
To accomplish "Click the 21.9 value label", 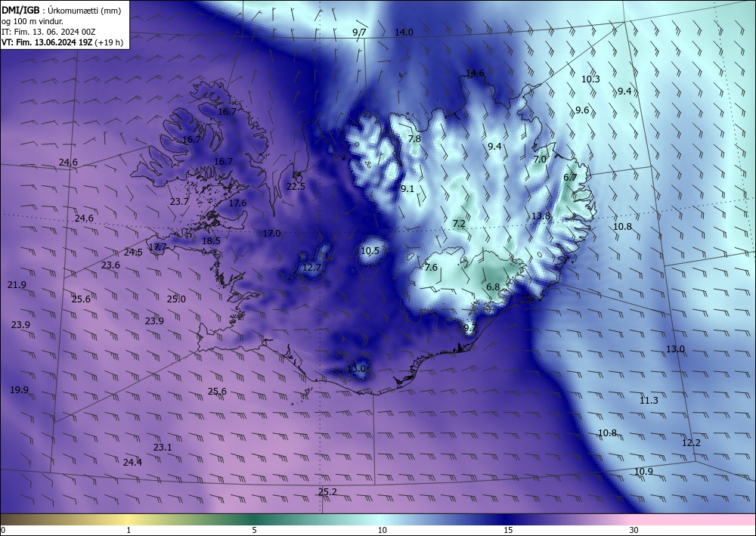I will [x=17, y=285].
